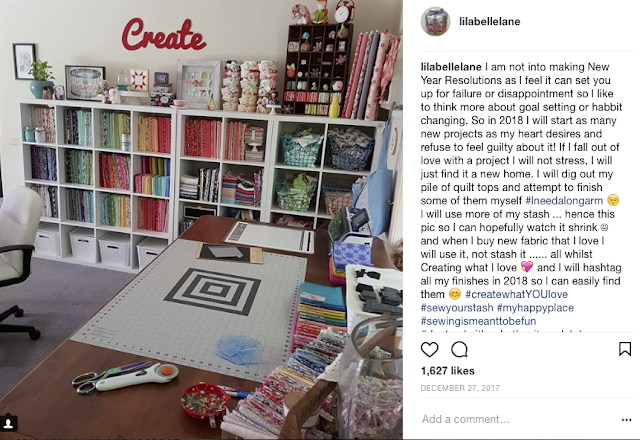This screenshot has height=440, width=640.
Task: Open the #createwhatYOUlove hashtag
Action: tap(516, 294)
